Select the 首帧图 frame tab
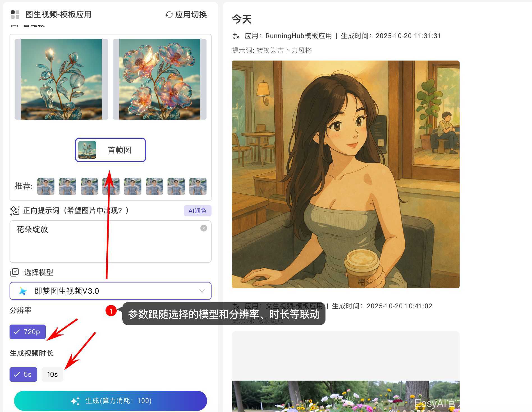 tap(111, 150)
